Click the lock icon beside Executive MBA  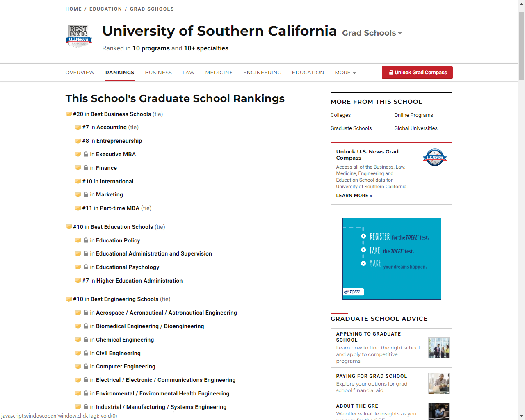(x=86, y=154)
